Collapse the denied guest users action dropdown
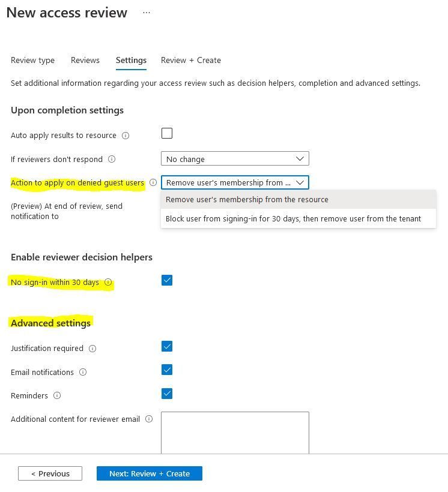 (235, 182)
